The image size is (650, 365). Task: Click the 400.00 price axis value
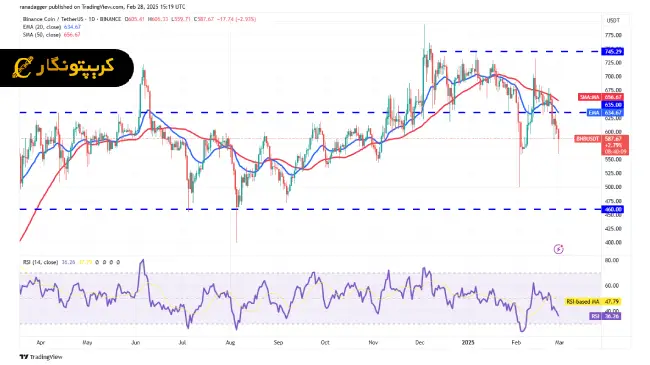point(613,242)
